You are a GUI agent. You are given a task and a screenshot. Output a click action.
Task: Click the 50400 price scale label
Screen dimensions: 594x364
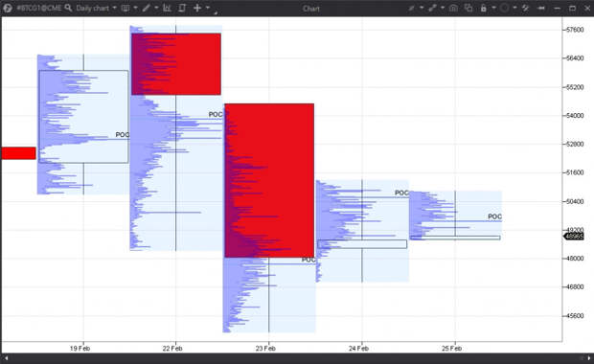tap(575, 201)
